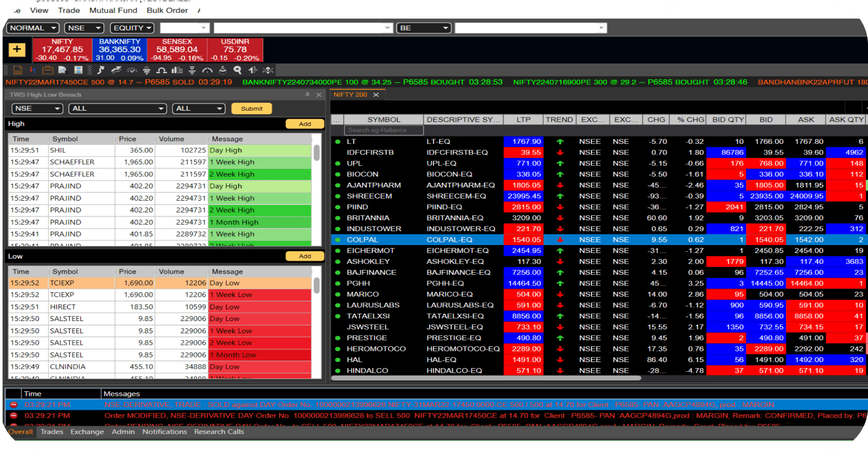Click the document magnifier toolbar icon
Image resolution: width=868 pixels, height=452 pixels.
[x=63, y=70]
